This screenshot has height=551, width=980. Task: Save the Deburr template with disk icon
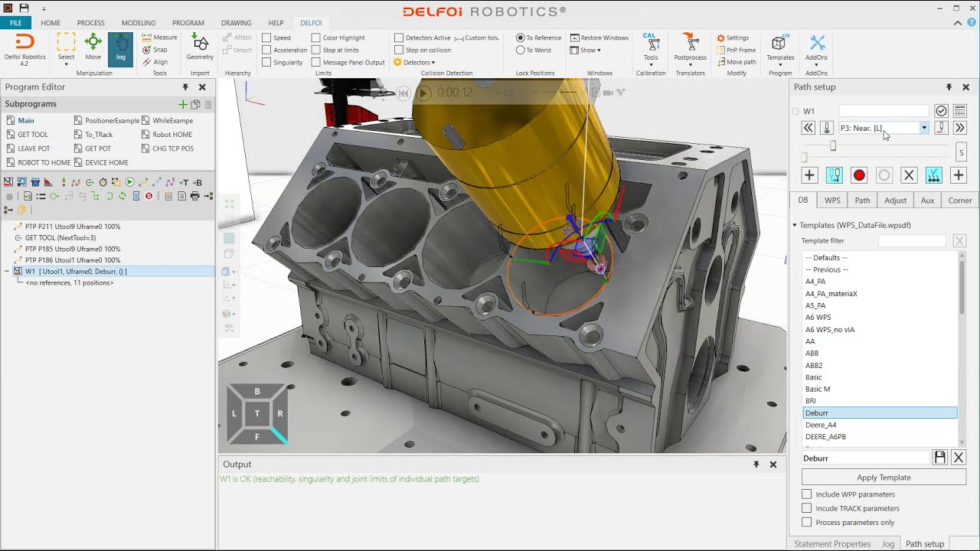tap(940, 458)
